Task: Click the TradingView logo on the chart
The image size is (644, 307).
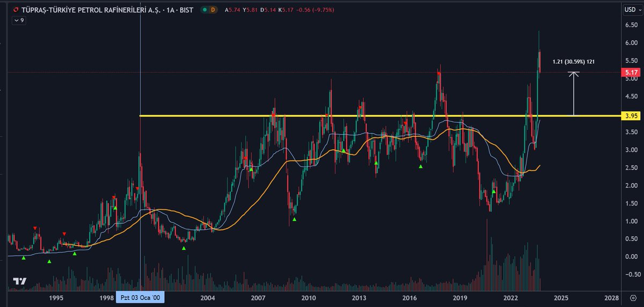Action: [20, 281]
